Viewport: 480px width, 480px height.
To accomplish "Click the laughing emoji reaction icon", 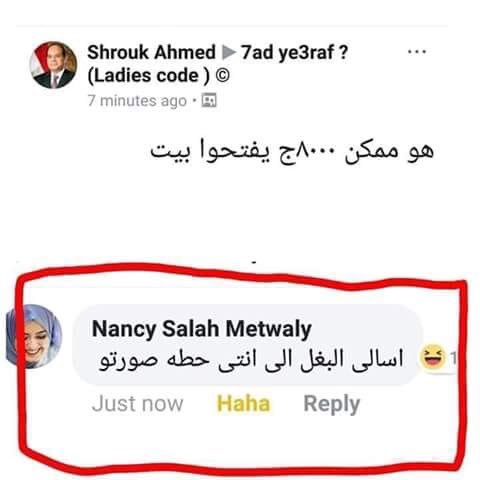I will pos(433,357).
